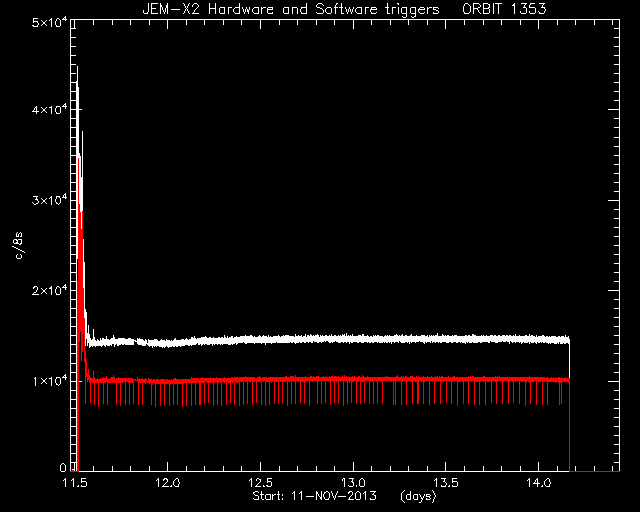
Task: Click the 13.0 x-axis tick label
Action: (353, 483)
